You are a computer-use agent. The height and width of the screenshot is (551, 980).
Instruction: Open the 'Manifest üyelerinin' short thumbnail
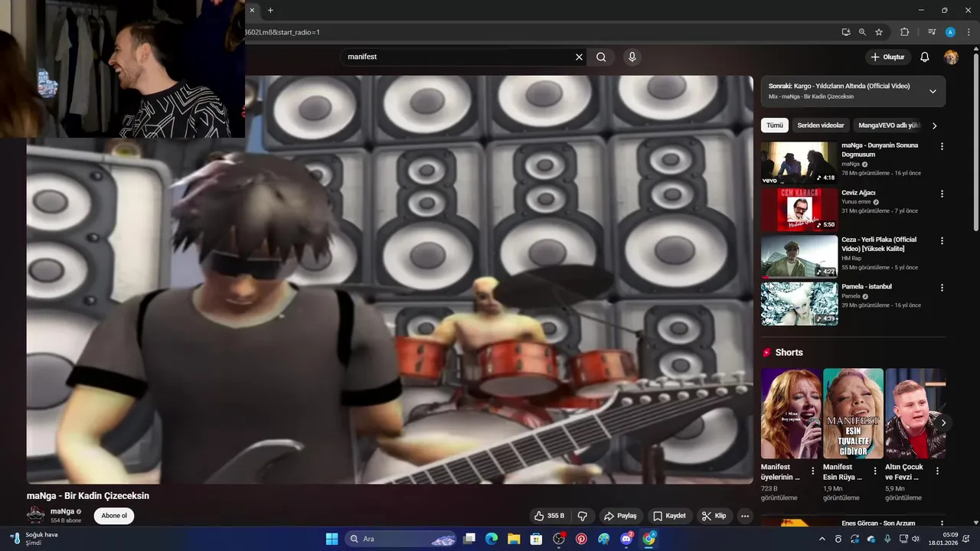point(791,413)
